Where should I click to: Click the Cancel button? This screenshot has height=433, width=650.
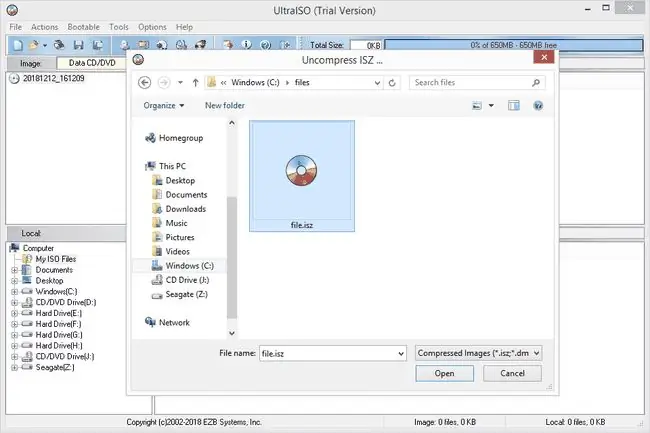click(x=512, y=373)
